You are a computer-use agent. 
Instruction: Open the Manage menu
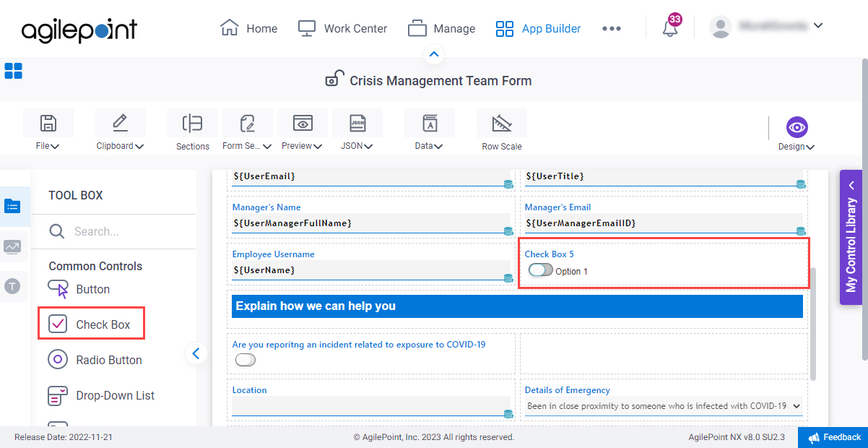pos(441,28)
